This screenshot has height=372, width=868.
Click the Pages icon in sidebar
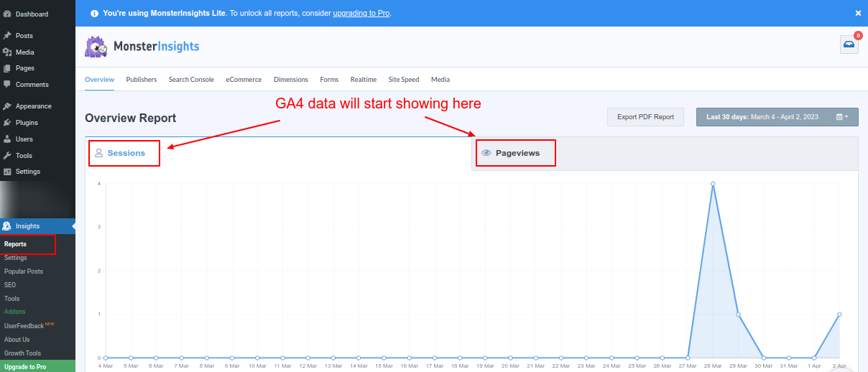point(7,68)
